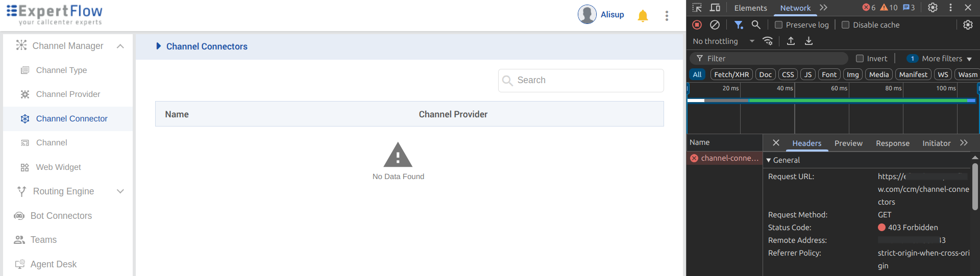Enable the Disable cache checkbox
980x276 pixels.
(845, 25)
